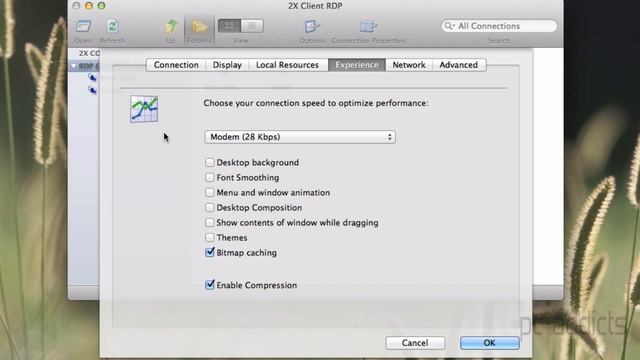Toggle the Folders toolbar icon

tap(199, 27)
